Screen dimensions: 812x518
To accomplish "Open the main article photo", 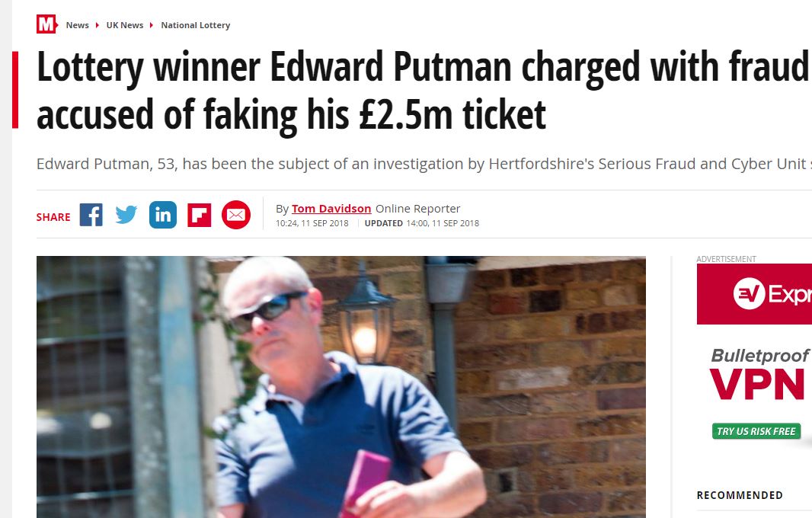I will [x=340, y=386].
